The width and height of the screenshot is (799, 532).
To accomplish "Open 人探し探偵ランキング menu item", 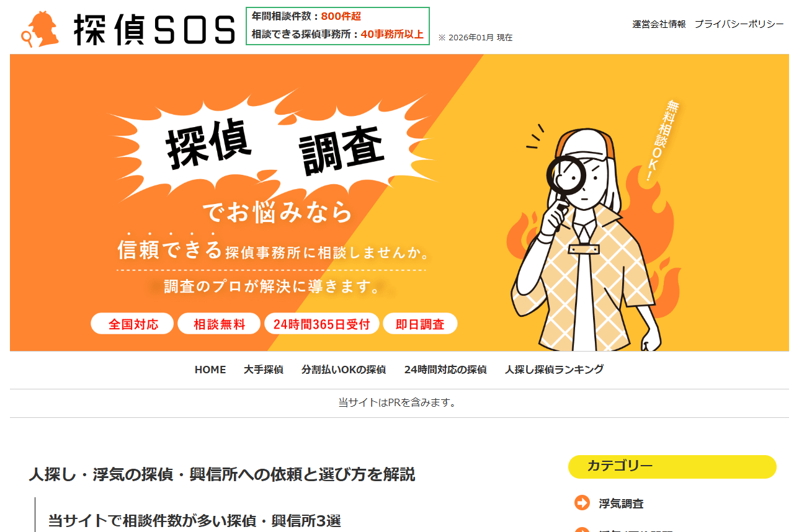I will [x=554, y=370].
